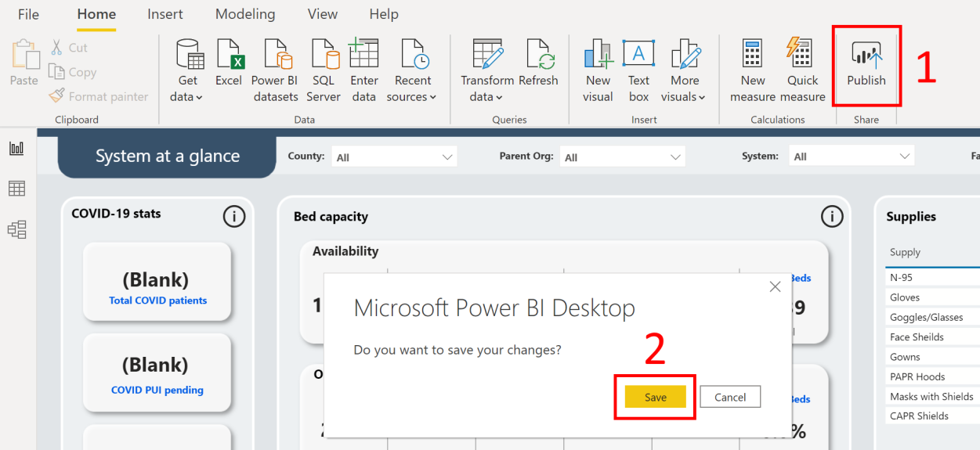Click the COVID-19 stats info icon
The height and width of the screenshot is (450, 980).
234,216
